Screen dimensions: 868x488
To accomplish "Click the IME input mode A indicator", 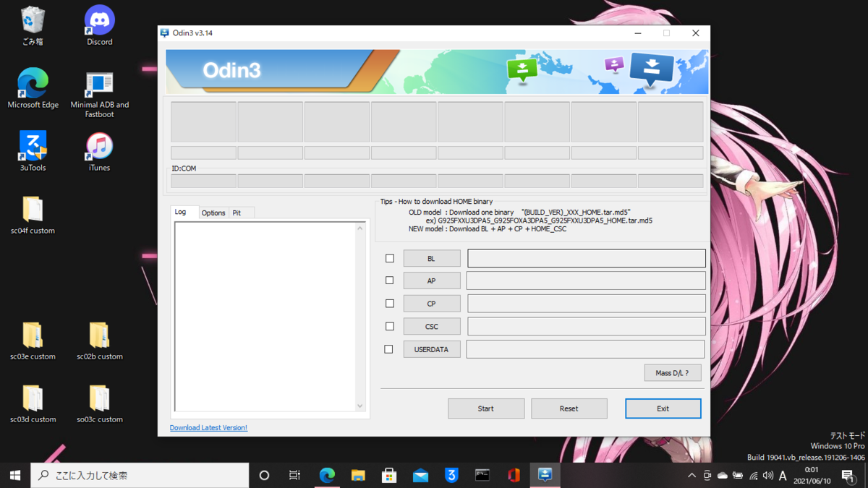I will pos(783,475).
